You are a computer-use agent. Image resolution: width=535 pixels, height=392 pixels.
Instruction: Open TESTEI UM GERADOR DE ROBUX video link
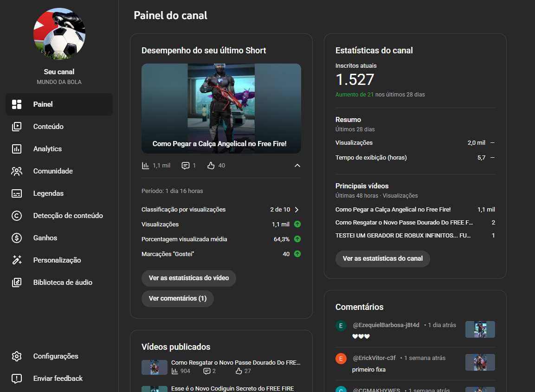point(403,235)
